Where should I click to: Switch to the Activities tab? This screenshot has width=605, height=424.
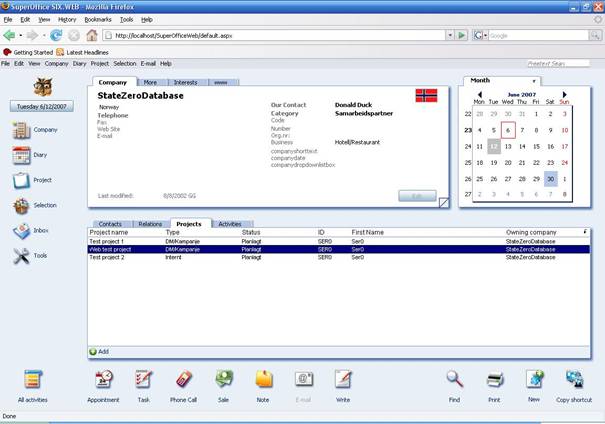[x=230, y=224]
